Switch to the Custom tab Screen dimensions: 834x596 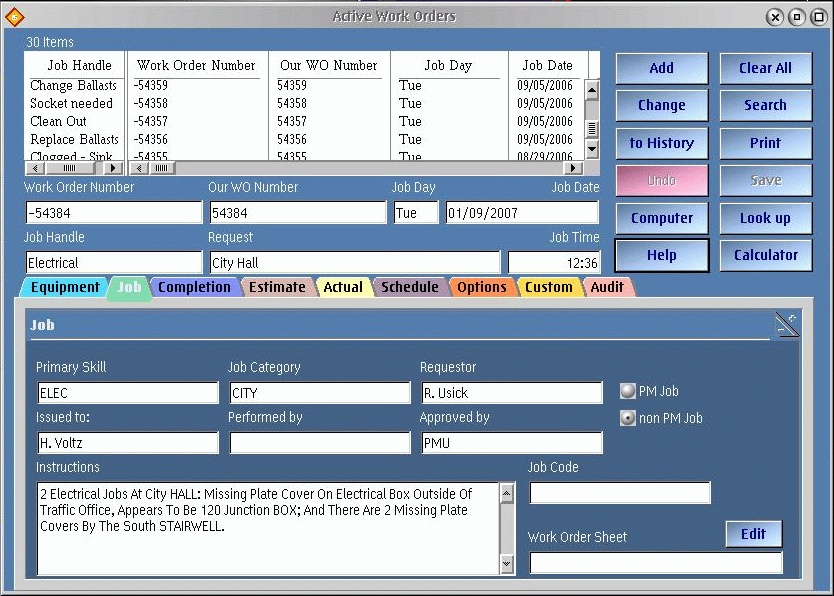548,287
